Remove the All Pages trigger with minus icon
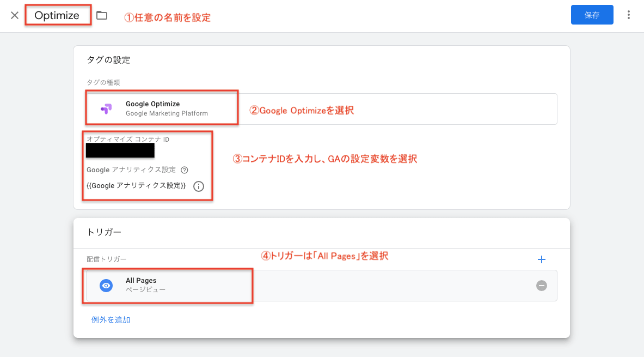This screenshot has height=357, width=644. pos(541,286)
